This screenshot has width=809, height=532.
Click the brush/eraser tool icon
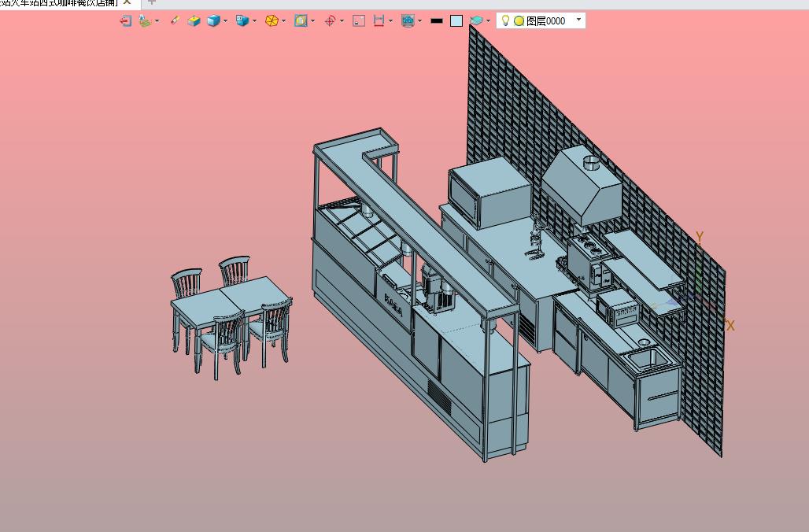tap(175, 20)
